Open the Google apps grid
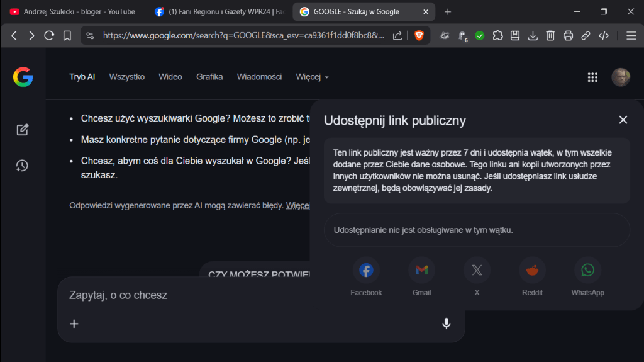 pyautogui.click(x=592, y=77)
